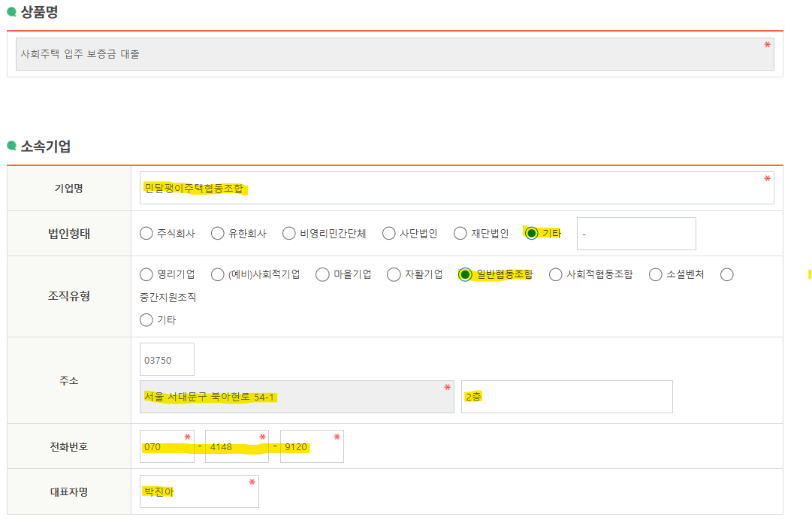Screen dimensions: 812x520
Task: Choose the 일반협동조합 radio option
Action: pyautogui.click(x=465, y=274)
